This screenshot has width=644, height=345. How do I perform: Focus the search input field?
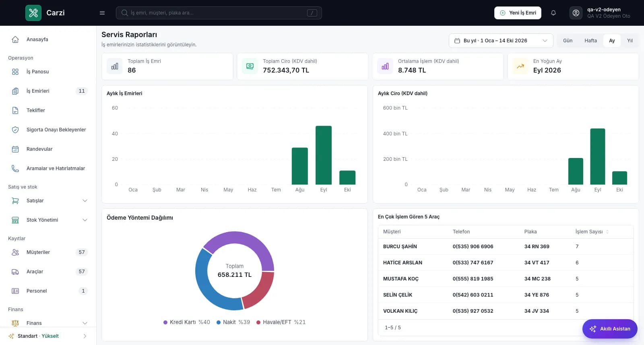(219, 13)
